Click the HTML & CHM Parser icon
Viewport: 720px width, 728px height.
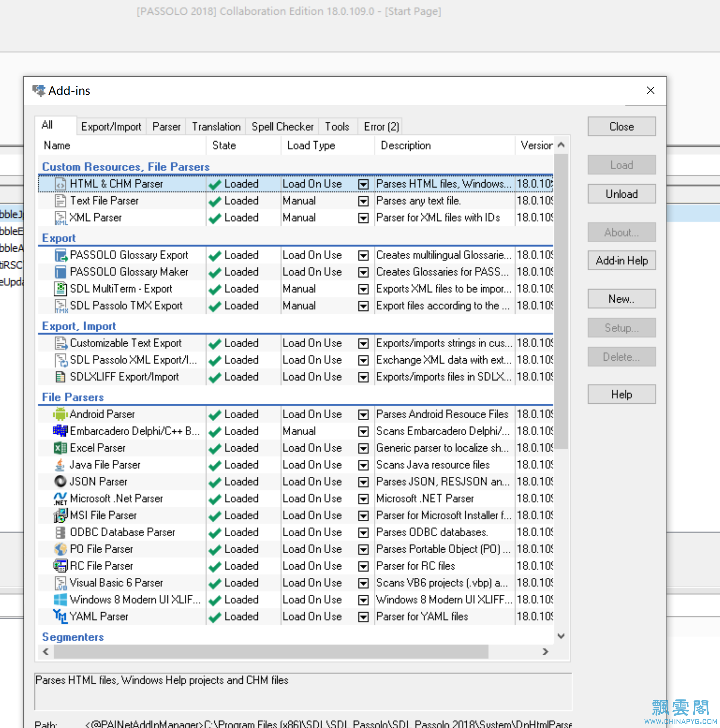click(x=60, y=184)
